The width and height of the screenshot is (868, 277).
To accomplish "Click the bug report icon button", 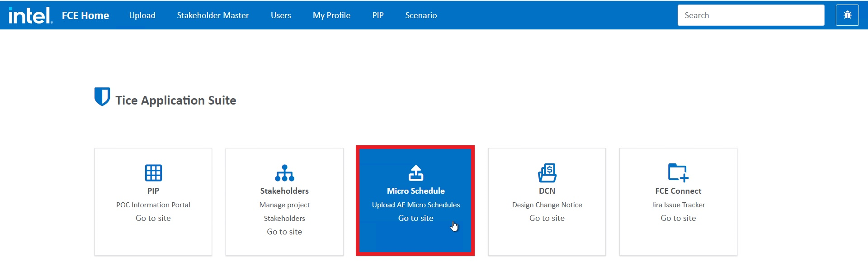I will tap(847, 15).
